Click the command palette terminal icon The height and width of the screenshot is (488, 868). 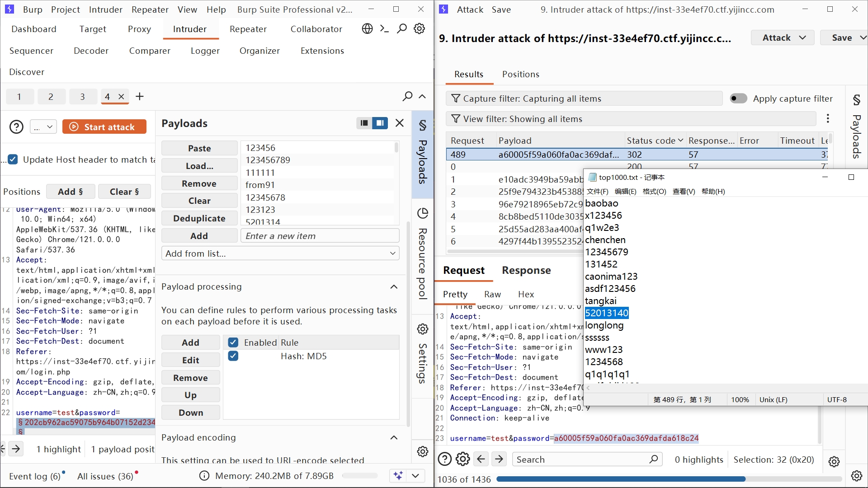[x=384, y=29]
